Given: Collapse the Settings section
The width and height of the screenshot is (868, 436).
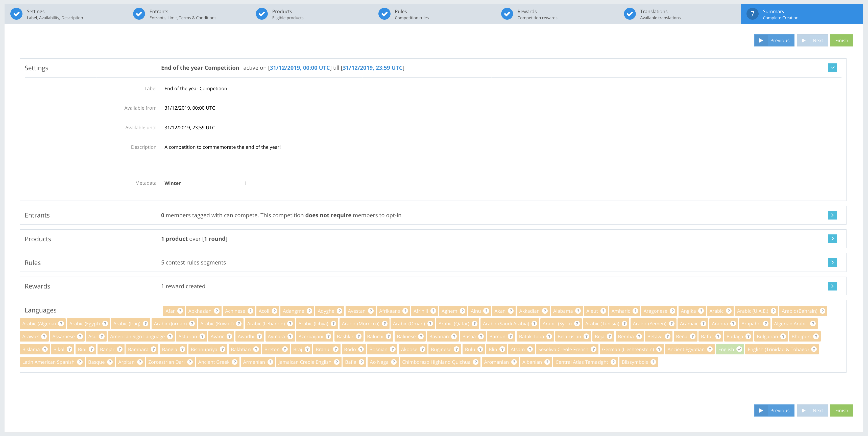Looking at the screenshot, I should [832, 68].
